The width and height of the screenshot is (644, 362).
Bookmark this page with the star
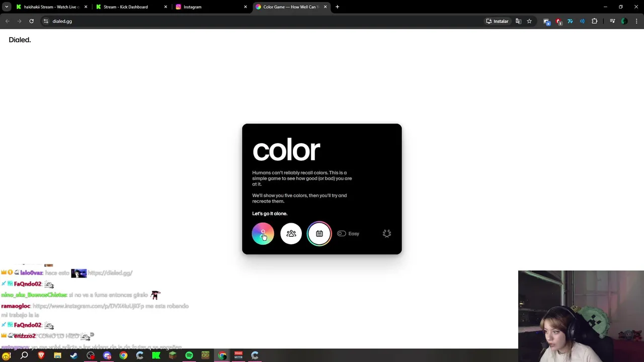tap(529, 21)
